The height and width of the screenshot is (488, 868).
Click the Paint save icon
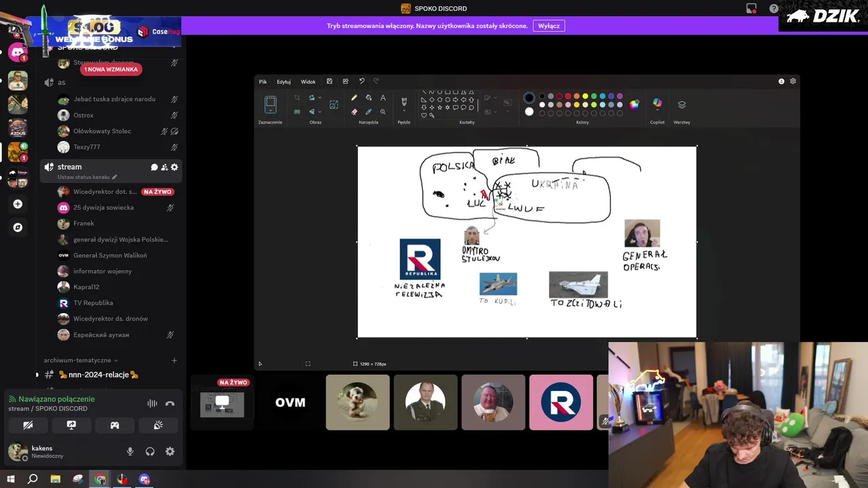pyautogui.click(x=330, y=81)
